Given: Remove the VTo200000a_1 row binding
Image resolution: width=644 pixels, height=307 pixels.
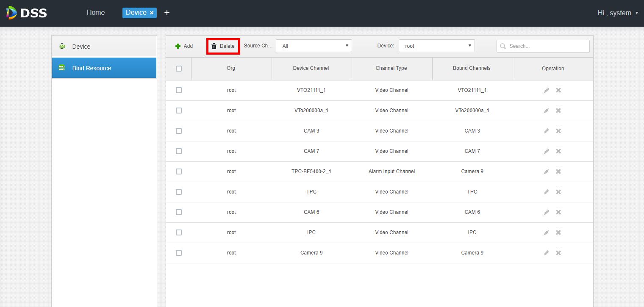Looking at the screenshot, I should (558, 111).
